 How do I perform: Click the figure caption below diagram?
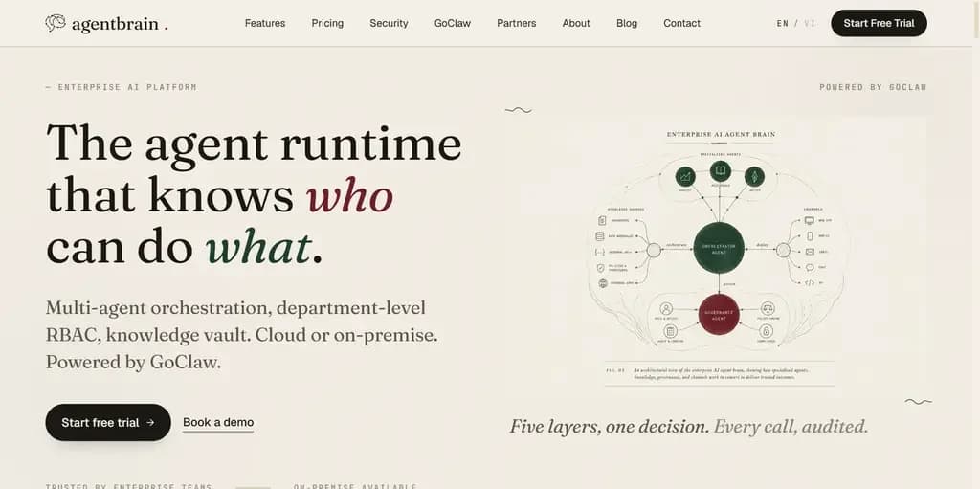[720, 374]
